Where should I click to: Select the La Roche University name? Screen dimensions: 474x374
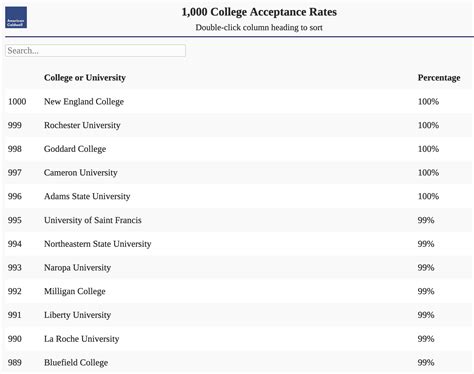pyautogui.click(x=82, y=339)
